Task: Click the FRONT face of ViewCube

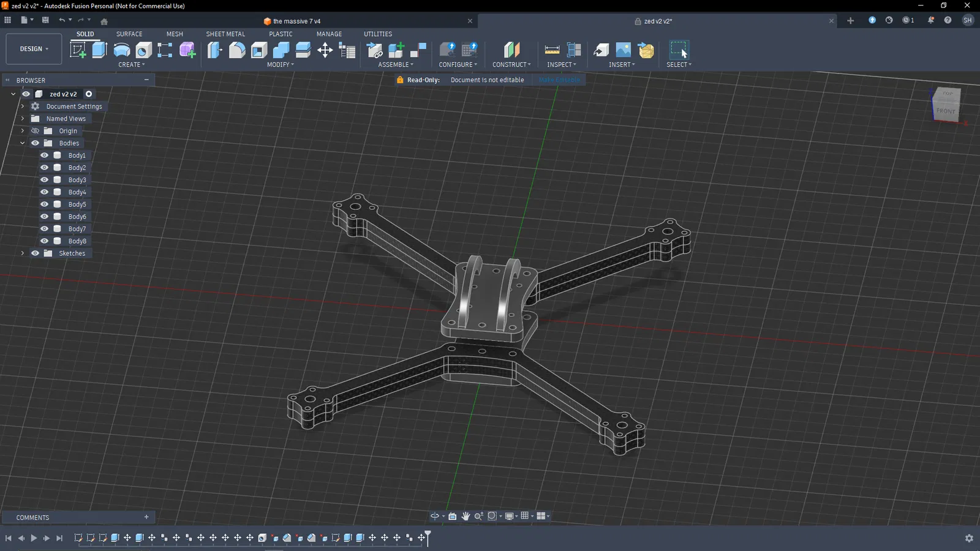Action: (945, 111)
